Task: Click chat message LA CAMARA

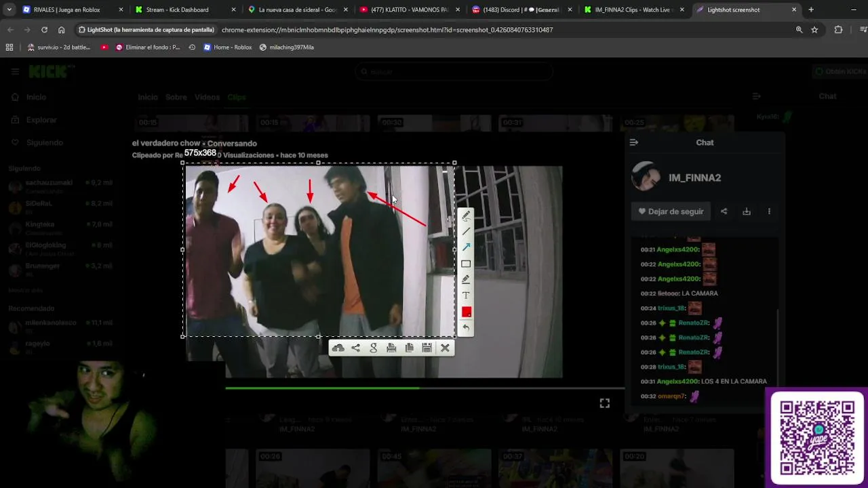Action: tap(700, 293)
